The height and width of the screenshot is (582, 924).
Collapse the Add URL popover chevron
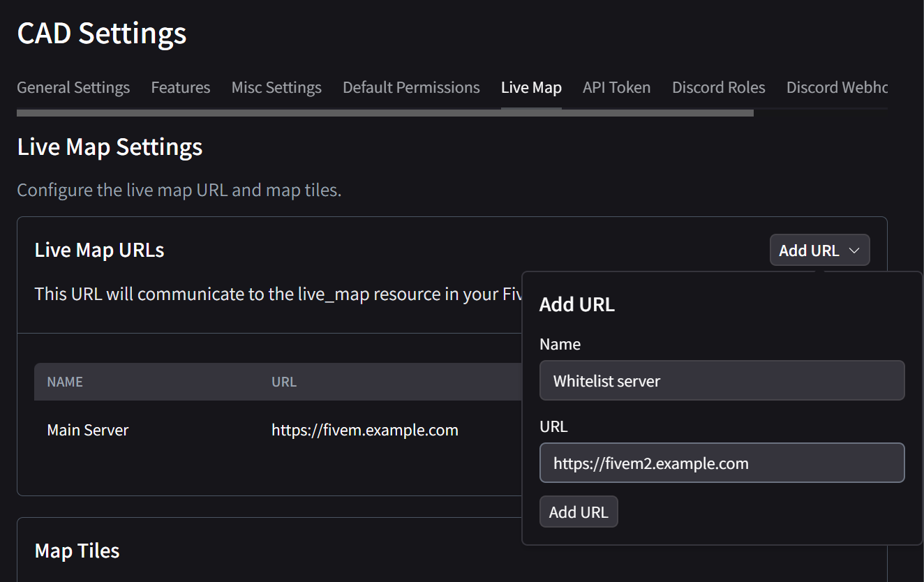854,250
